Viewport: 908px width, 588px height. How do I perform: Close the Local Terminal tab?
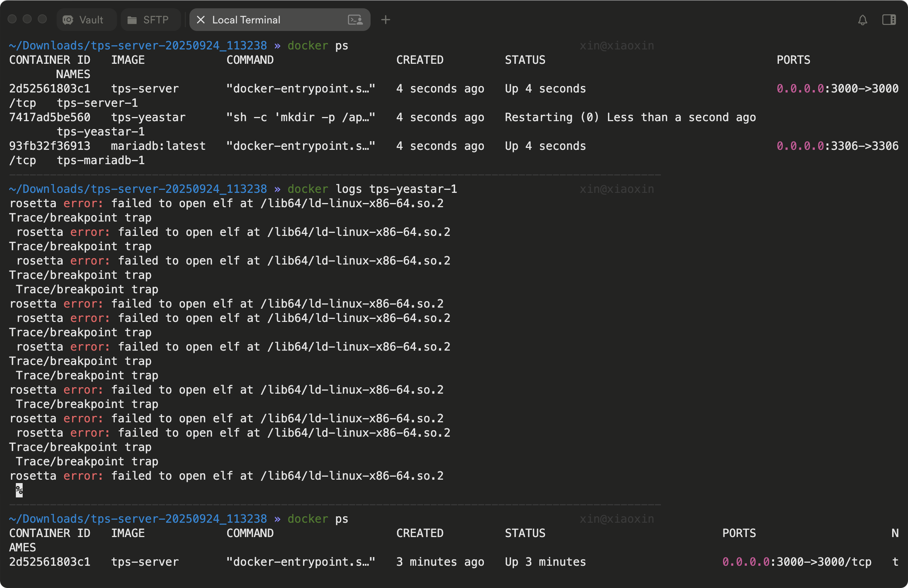201,20
